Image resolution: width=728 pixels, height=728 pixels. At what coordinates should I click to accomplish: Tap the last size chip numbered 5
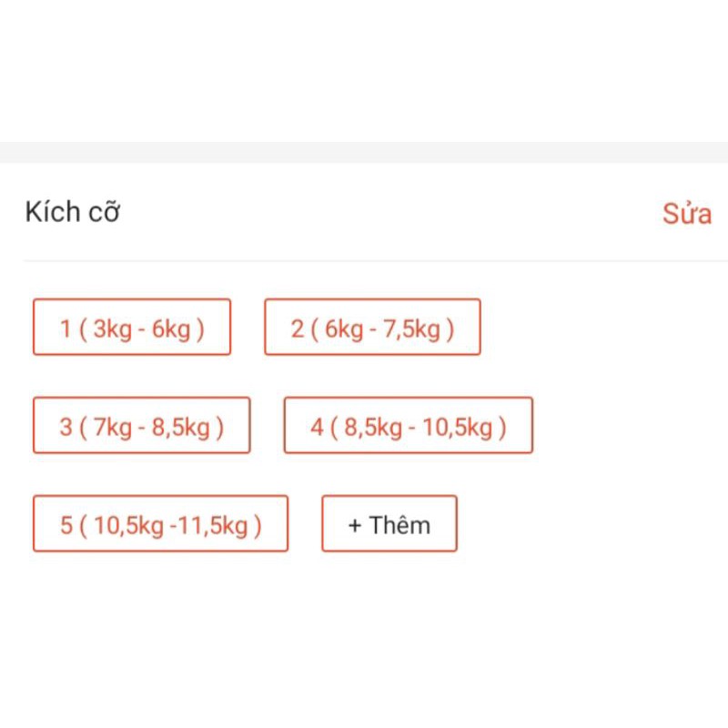[160, 524]
